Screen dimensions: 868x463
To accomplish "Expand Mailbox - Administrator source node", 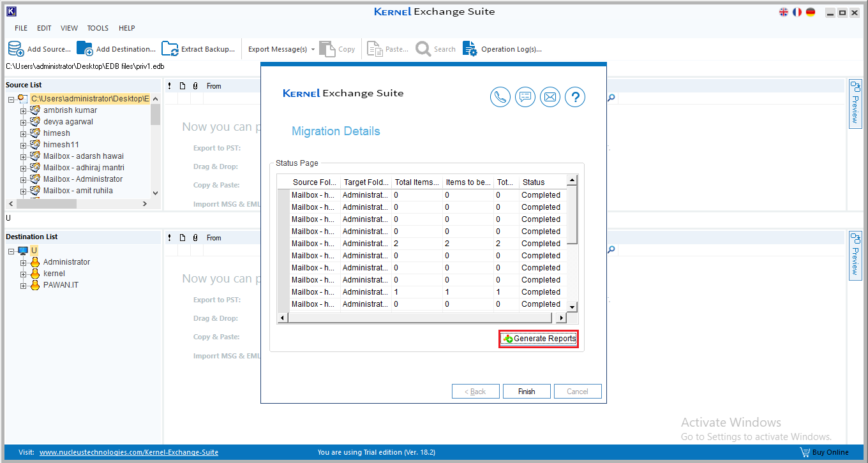I will (24, 180).
